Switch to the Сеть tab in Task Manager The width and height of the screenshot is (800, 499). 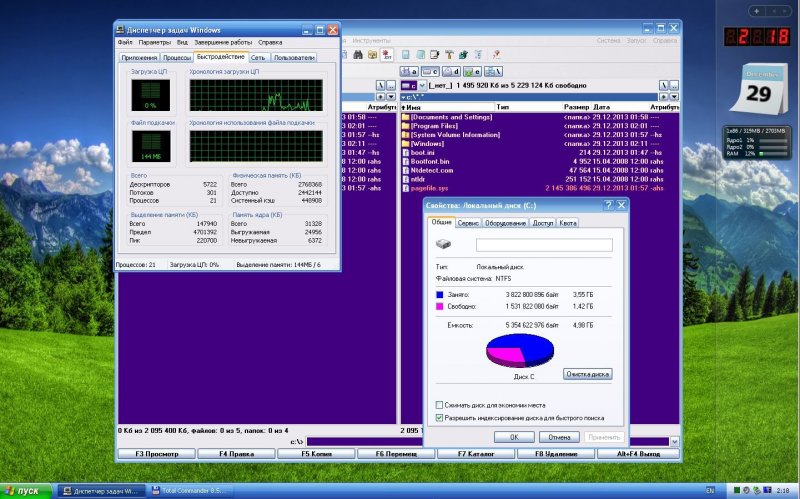258,58
